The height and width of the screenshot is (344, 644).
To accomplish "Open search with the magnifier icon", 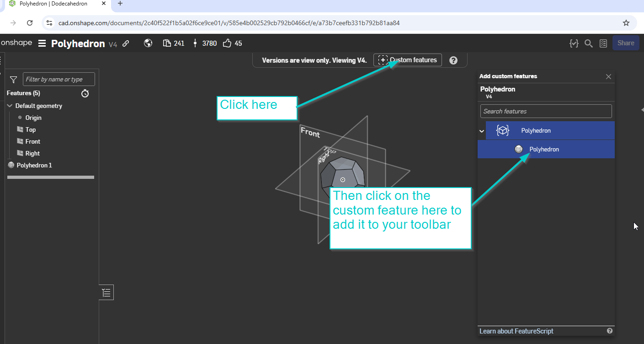I will [x=589, y=43].
